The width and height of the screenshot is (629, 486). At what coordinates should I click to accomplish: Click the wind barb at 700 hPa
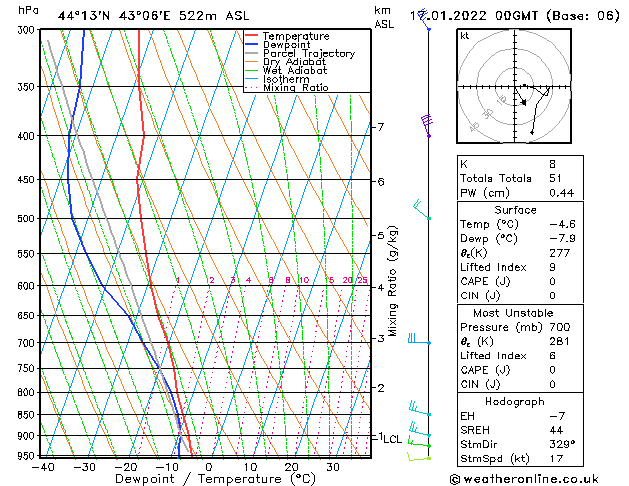pyautogui.click(x=419, y=339)
